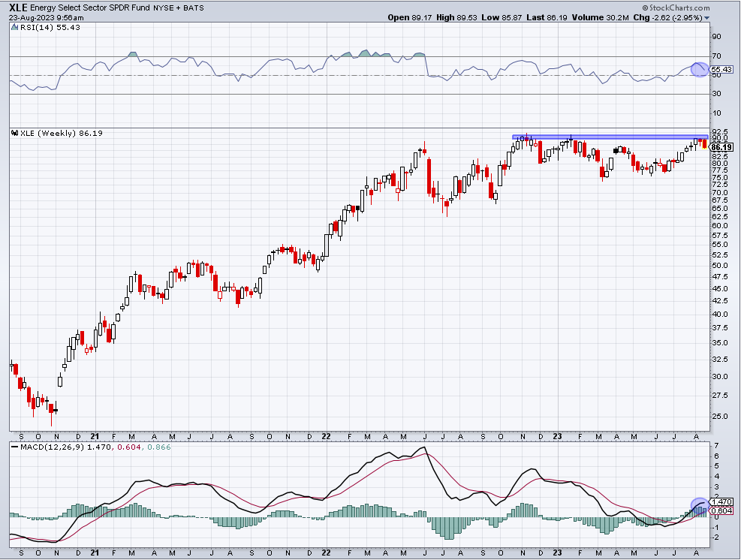Click the 40.0 label on the price axis
The image size is (741, 560).
[x=719, y=315]
